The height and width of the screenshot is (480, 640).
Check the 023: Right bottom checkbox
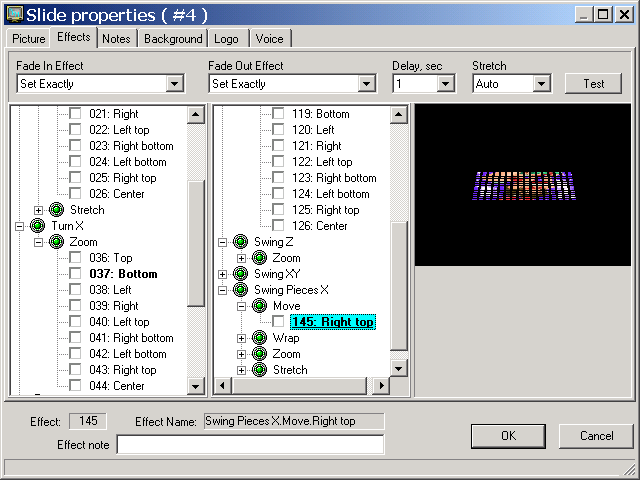click(x=75, y=146)
